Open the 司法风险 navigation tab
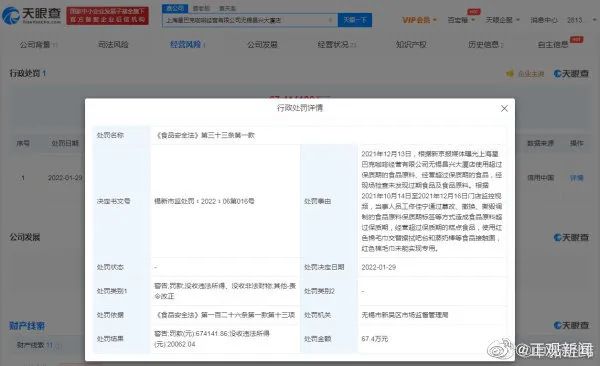 [113, 45]
